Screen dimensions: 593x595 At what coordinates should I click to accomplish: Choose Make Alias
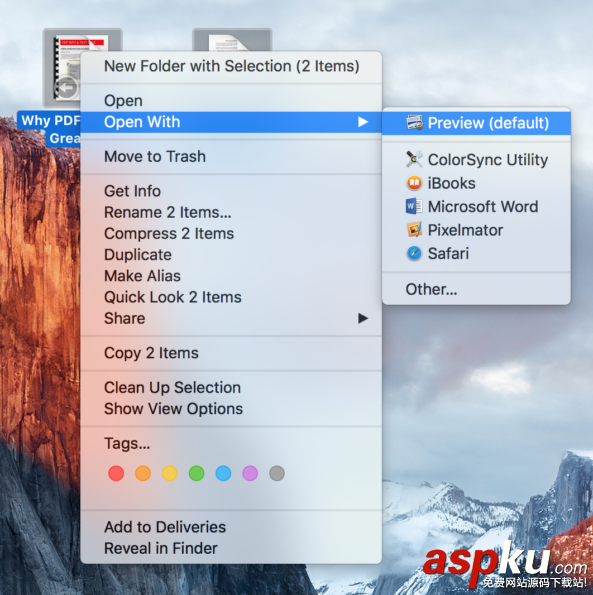(231, 276)
